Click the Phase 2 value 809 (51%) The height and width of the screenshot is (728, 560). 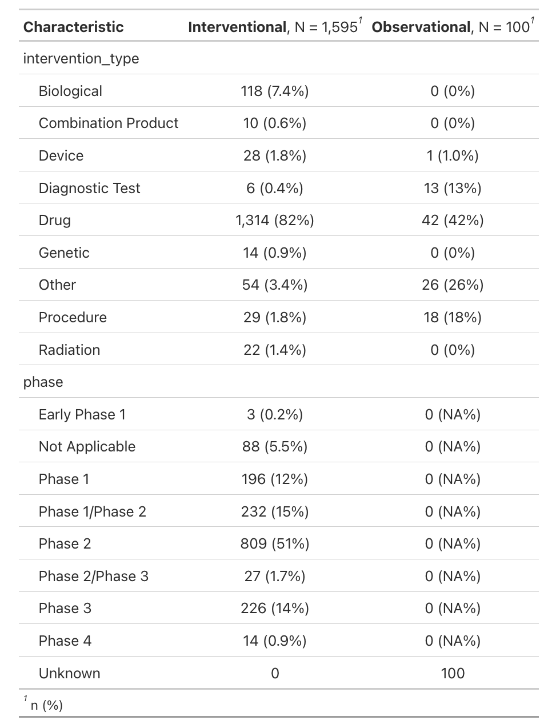tap(275, 544)
